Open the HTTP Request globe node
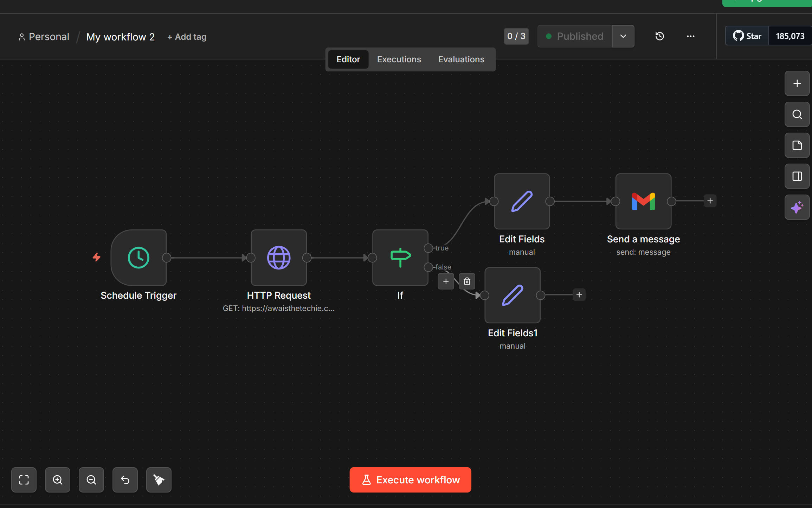812x508 pixels. [x=279, y=258]
